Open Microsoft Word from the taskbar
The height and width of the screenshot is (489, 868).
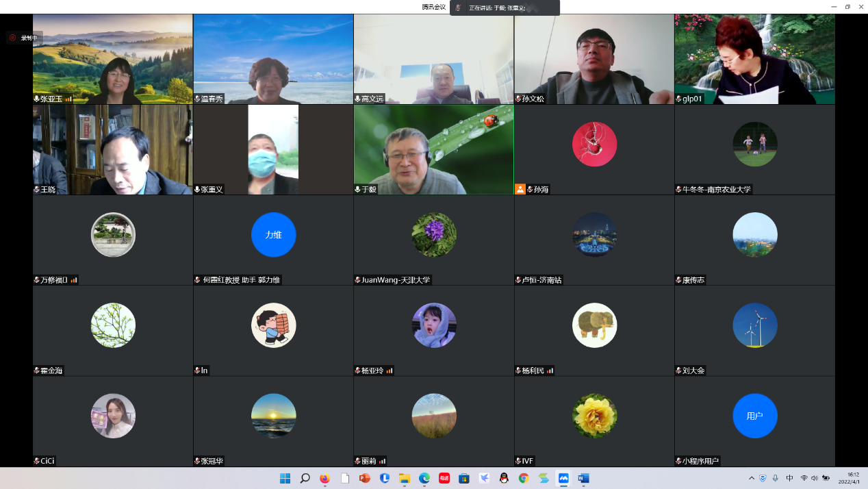pyautogui.click(x=583, y=478)
